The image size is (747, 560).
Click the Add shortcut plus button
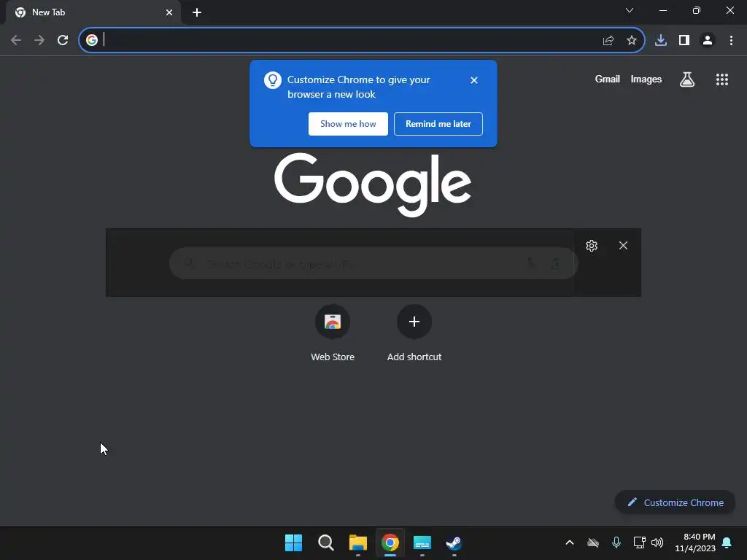(x=414, y=322)
